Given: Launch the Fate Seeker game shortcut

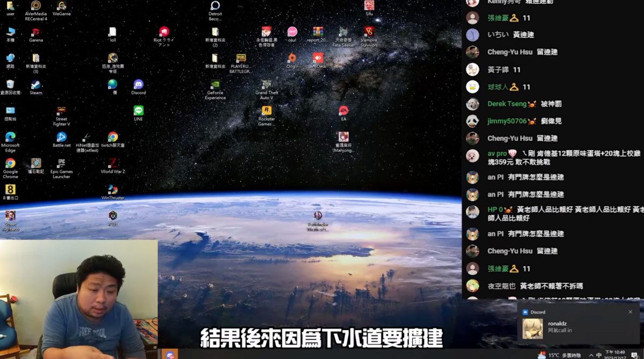Looking at the screenshot, I should [343, 37].
